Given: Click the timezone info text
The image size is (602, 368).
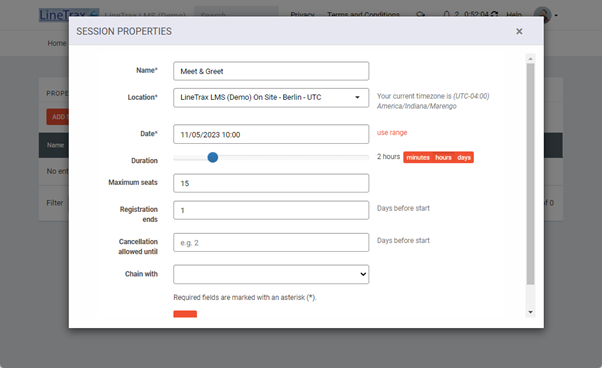Looking at the screenshot, I should [433, 101].
